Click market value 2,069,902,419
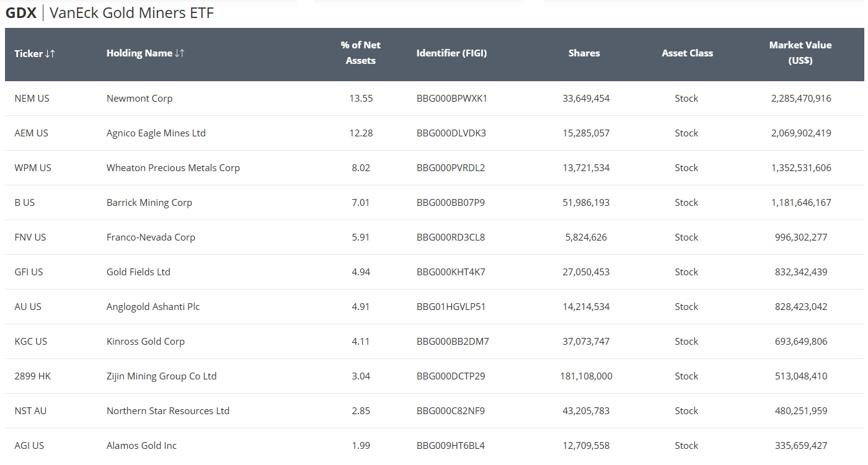 click(801, 133)
